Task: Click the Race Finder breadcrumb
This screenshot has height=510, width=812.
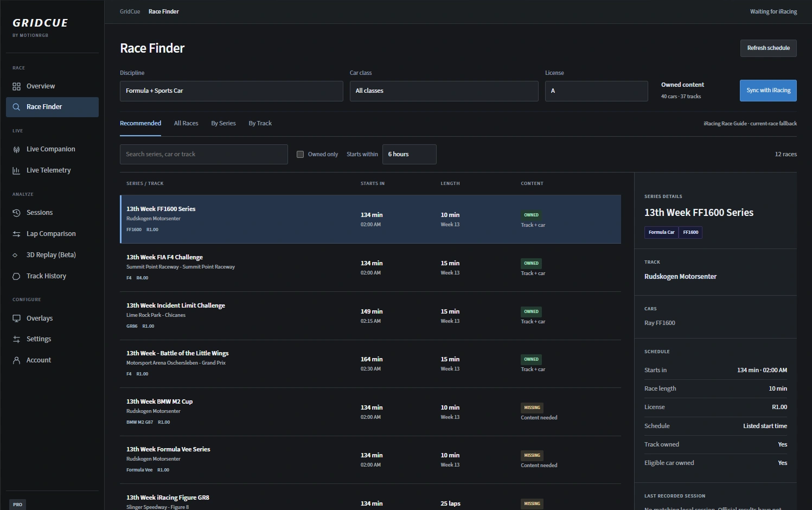Action: click(164, 11)
